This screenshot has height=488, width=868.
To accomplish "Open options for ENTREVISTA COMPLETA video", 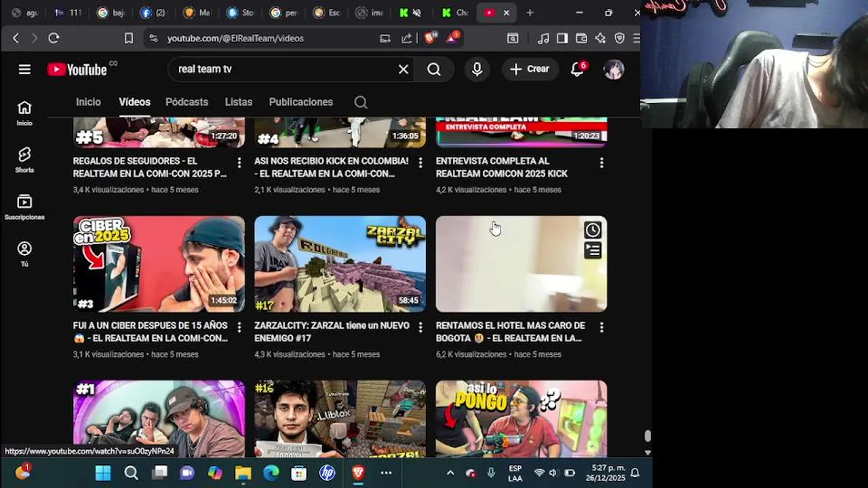I will tap(601, 163).
